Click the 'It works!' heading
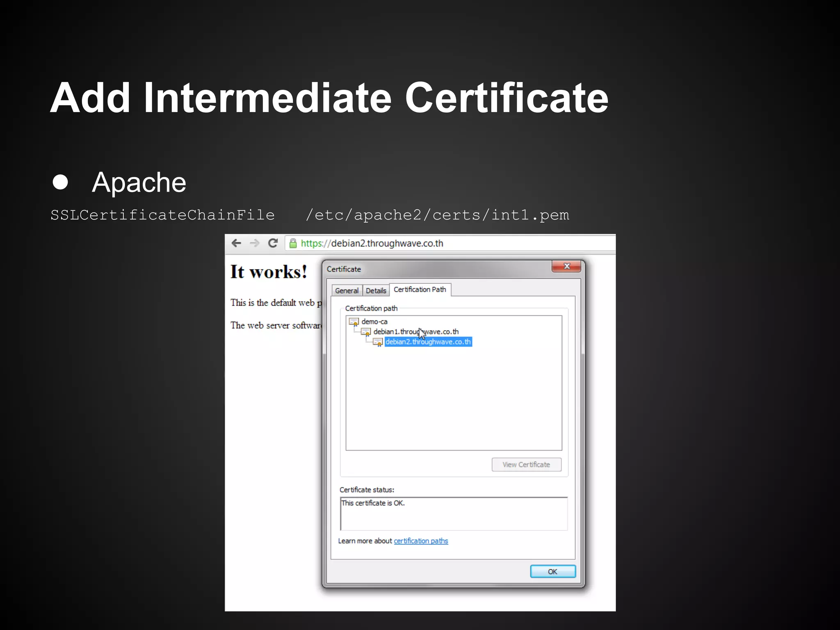This screenshot has height=630, width=840. (x=269, y=272)
